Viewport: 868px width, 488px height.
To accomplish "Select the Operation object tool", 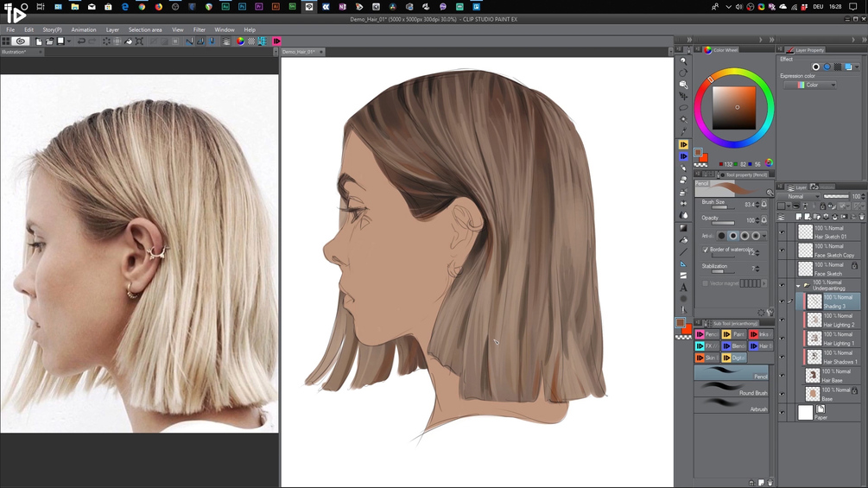I will point(684,85).
